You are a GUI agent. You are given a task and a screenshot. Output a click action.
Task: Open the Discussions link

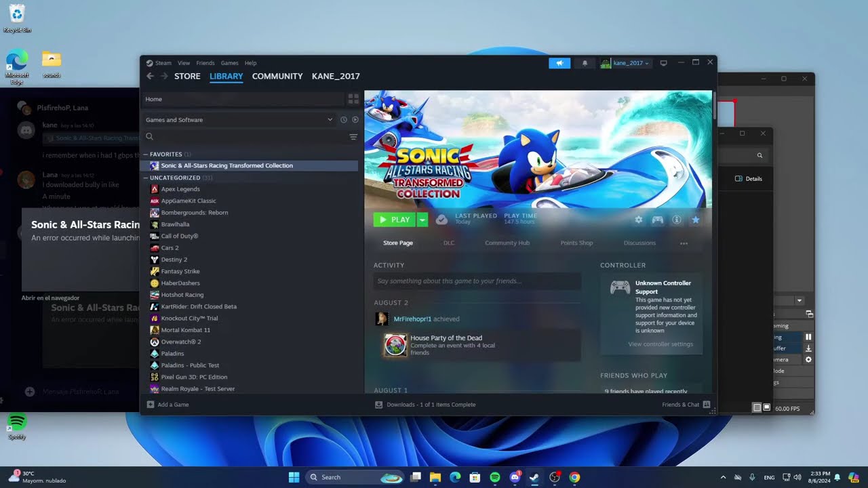[639, 243]
